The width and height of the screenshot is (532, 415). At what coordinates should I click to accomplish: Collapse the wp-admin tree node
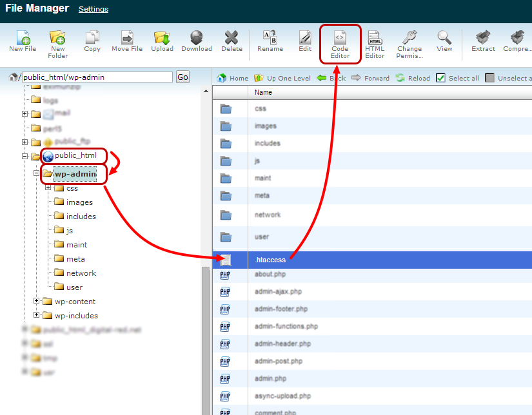click(36, 173)
